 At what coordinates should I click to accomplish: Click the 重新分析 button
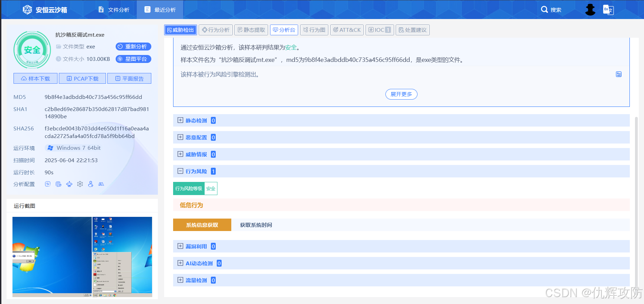point(133,46)
